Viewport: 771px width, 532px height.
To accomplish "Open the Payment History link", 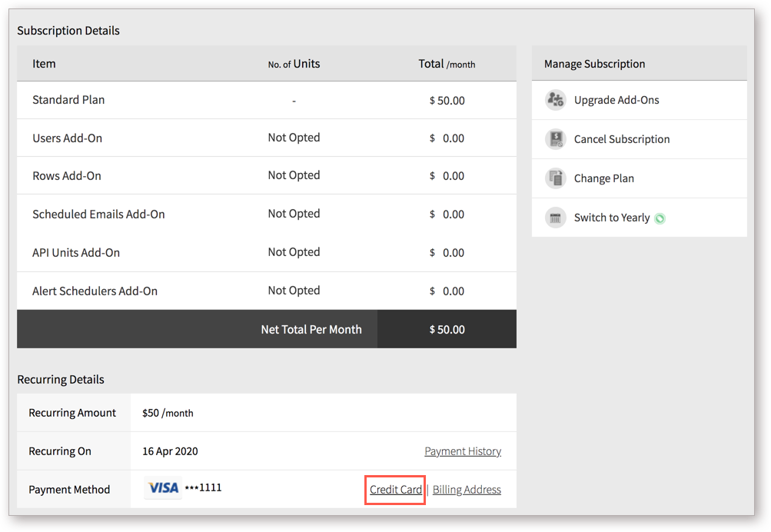I will [463, 451].
